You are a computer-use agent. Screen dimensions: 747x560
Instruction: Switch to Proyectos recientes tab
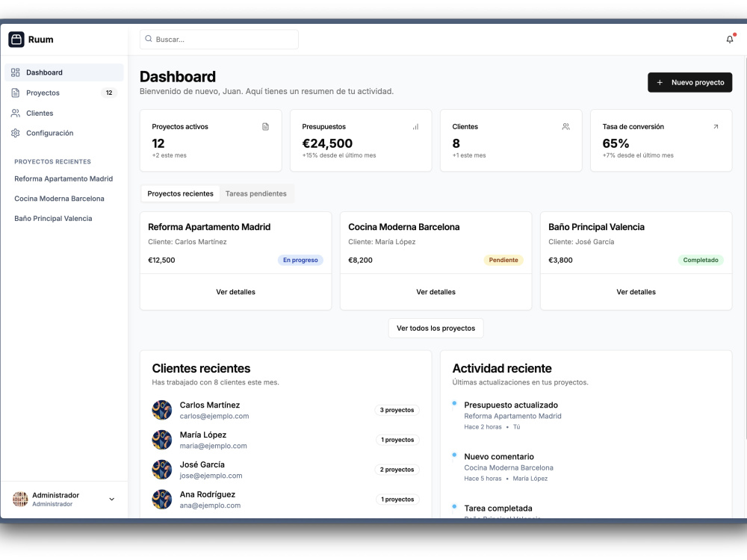(181, 194)
